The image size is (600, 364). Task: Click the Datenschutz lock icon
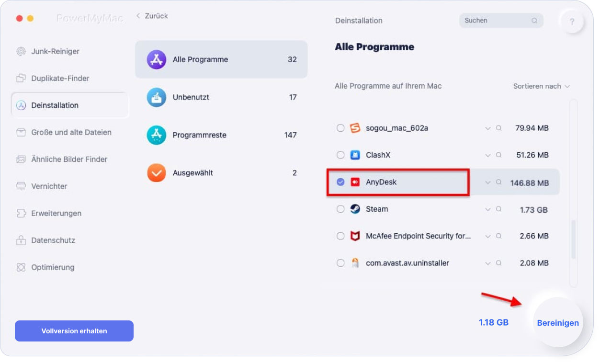click(x=21, y=240)
